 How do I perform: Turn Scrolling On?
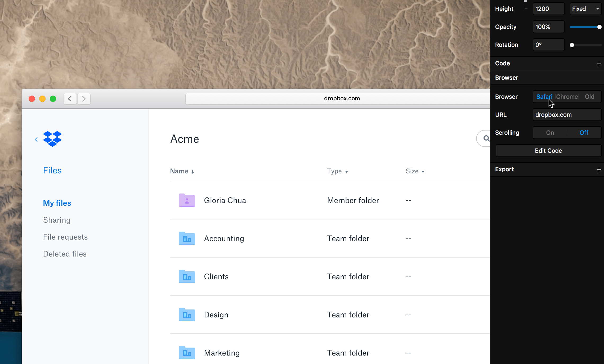(550, 133)
